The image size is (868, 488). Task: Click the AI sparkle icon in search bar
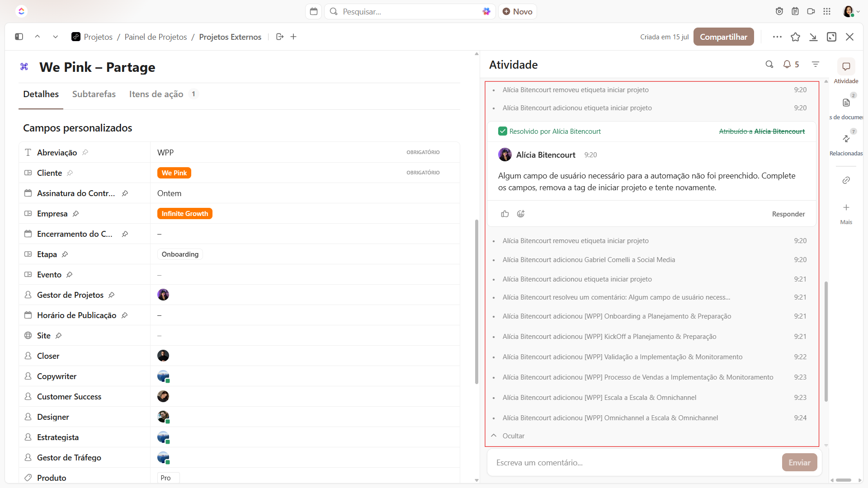coord(486,11)
